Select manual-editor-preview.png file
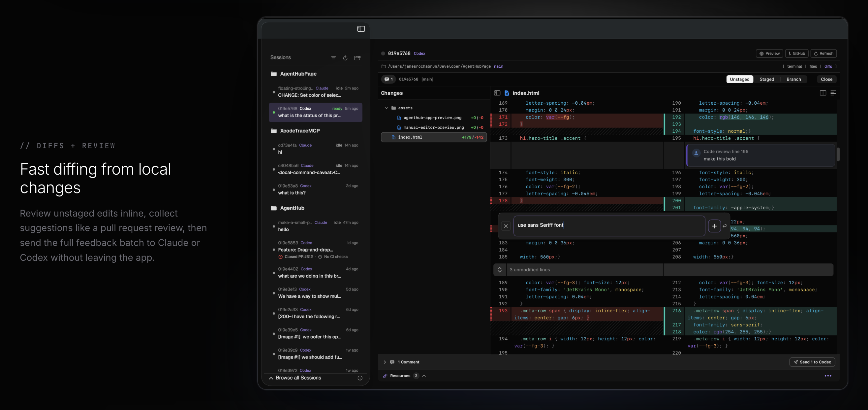 pyautogui.click(x=434, y=128)
